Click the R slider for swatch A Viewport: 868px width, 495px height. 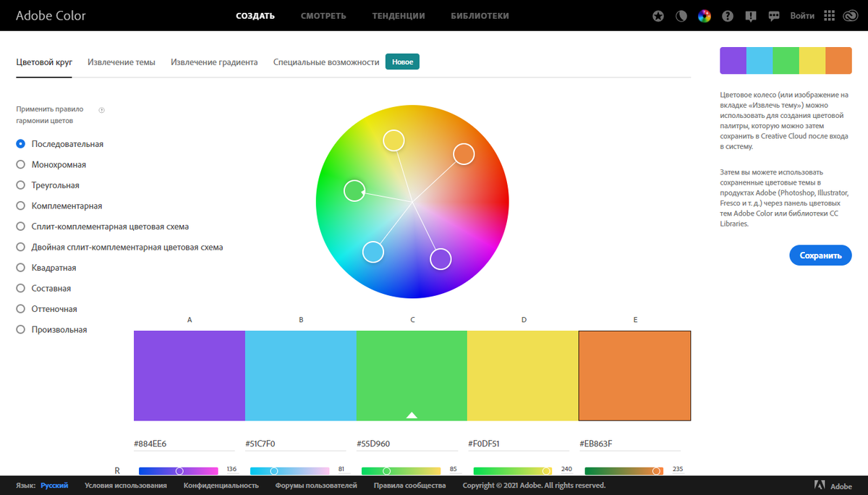click(x=179, y=471)
